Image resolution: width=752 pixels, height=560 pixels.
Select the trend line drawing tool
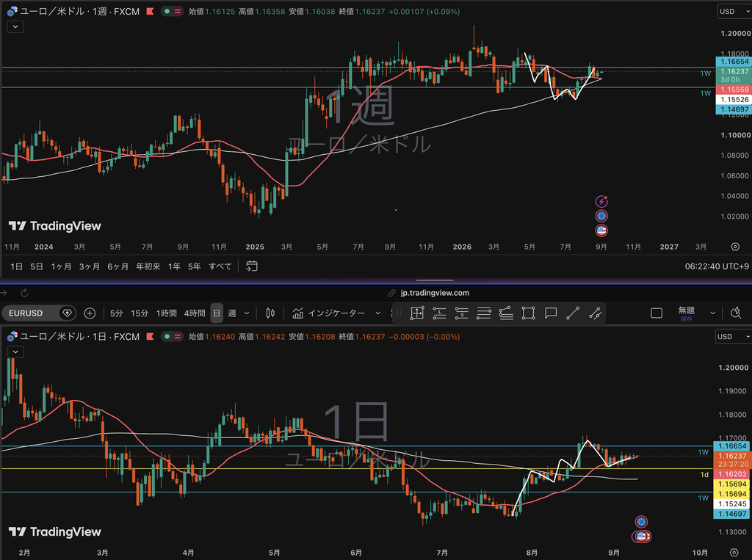point(573,313)
